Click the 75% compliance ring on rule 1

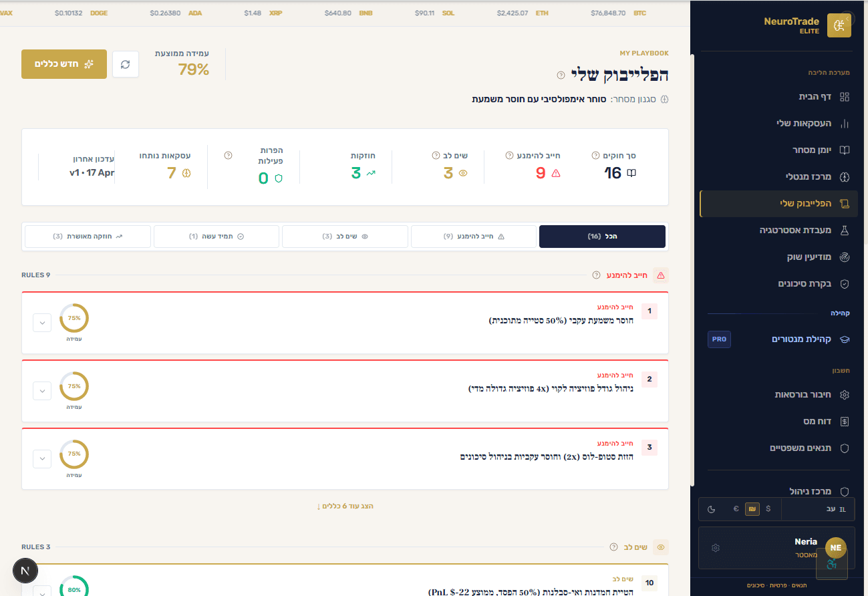74,318
